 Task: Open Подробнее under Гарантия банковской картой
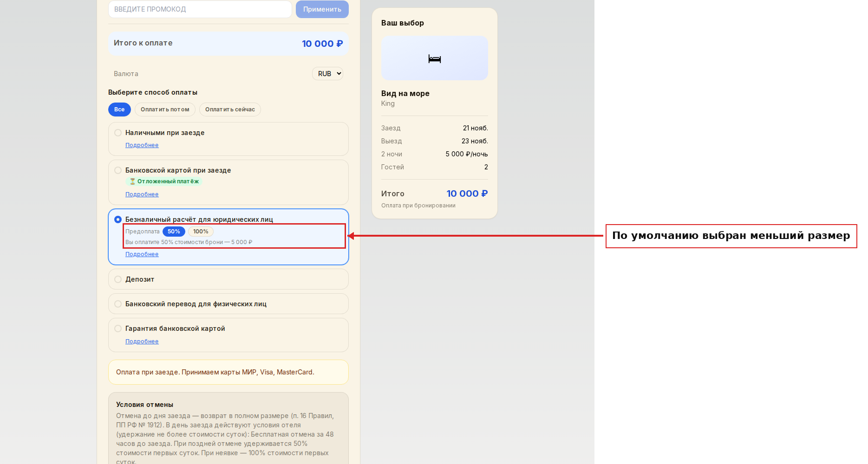142,342
